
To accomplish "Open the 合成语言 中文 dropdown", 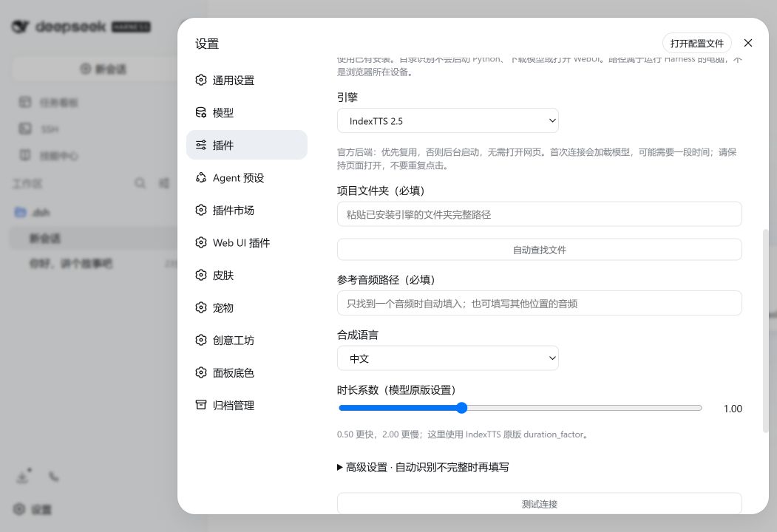I will (x=447, y=358).
